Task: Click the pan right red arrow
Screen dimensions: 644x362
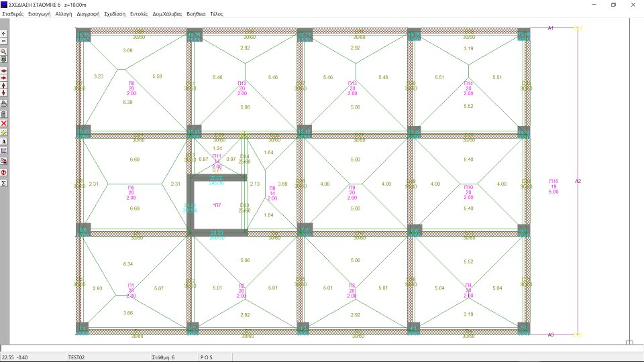Action: click(x=4, y=78)
